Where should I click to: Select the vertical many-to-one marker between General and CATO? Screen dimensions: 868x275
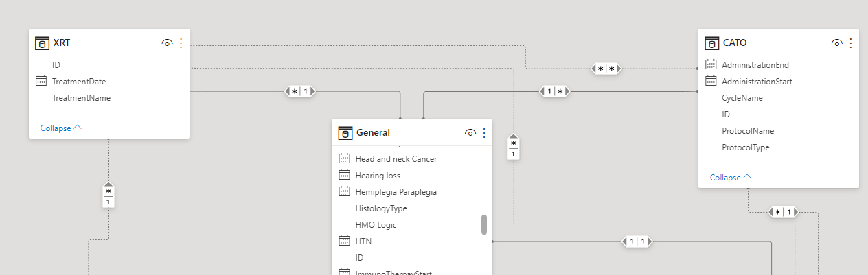tap(513, 147)
